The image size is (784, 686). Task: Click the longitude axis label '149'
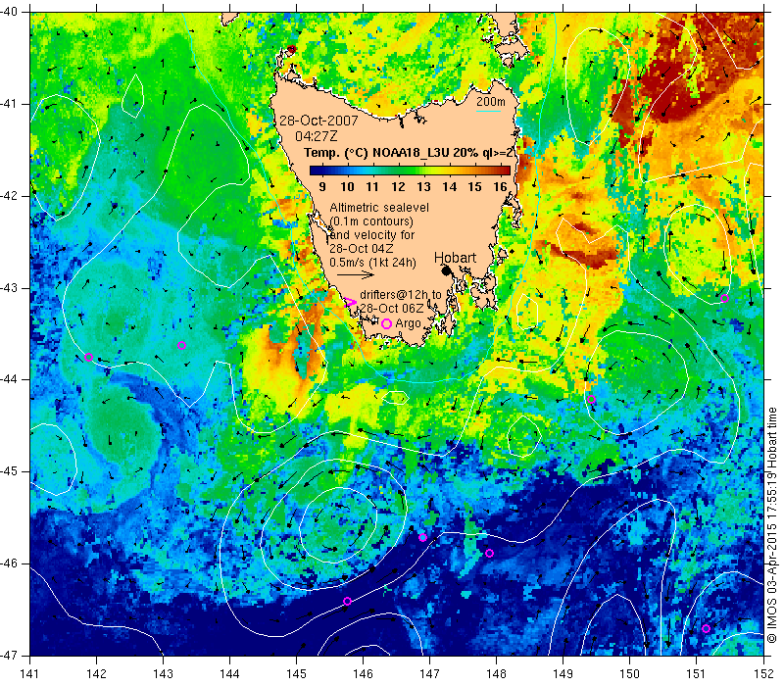pyautogui.click(x=563, y=673)
